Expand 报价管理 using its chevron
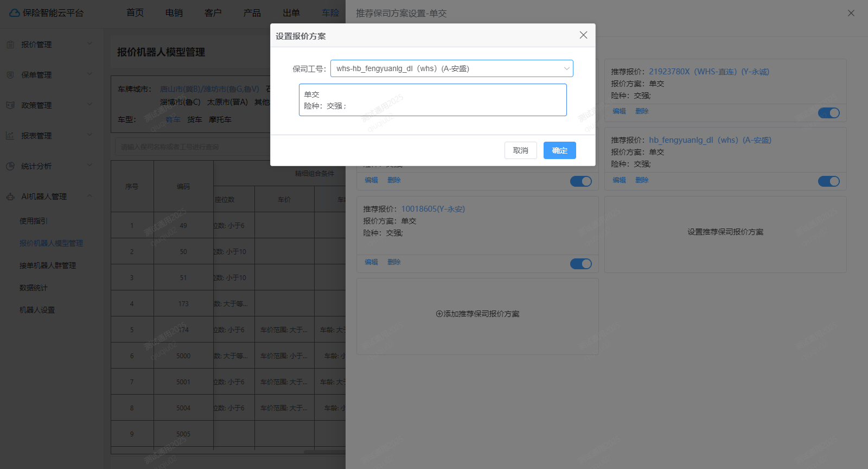This screenshot has height=469, width=868. coord(90,44)
